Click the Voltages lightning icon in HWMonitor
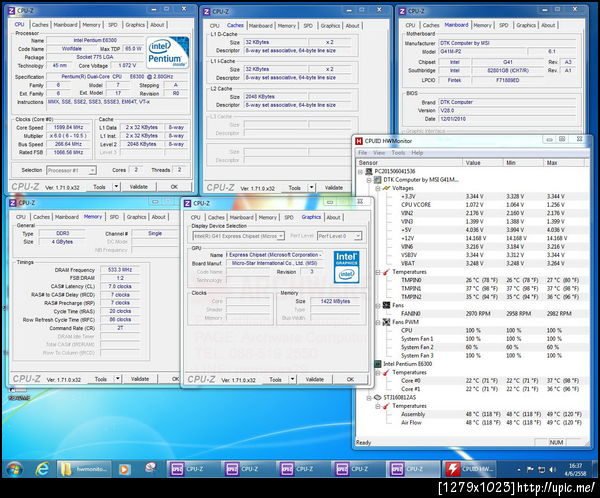The image size is (600, 498). tap(386, 188)
